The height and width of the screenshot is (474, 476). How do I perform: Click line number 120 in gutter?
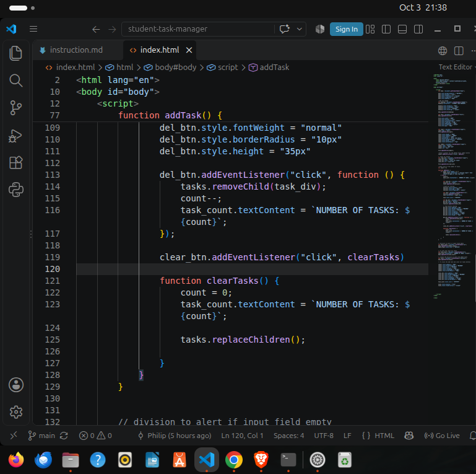tap(53, 269)
